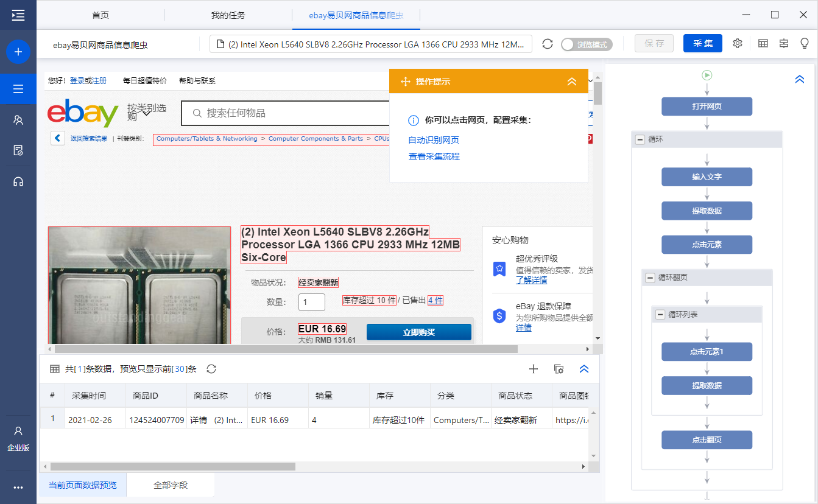The image size is (818, 504).
Task: Collapse the workflow panel with double chevron
Action: tap(800, 80)
